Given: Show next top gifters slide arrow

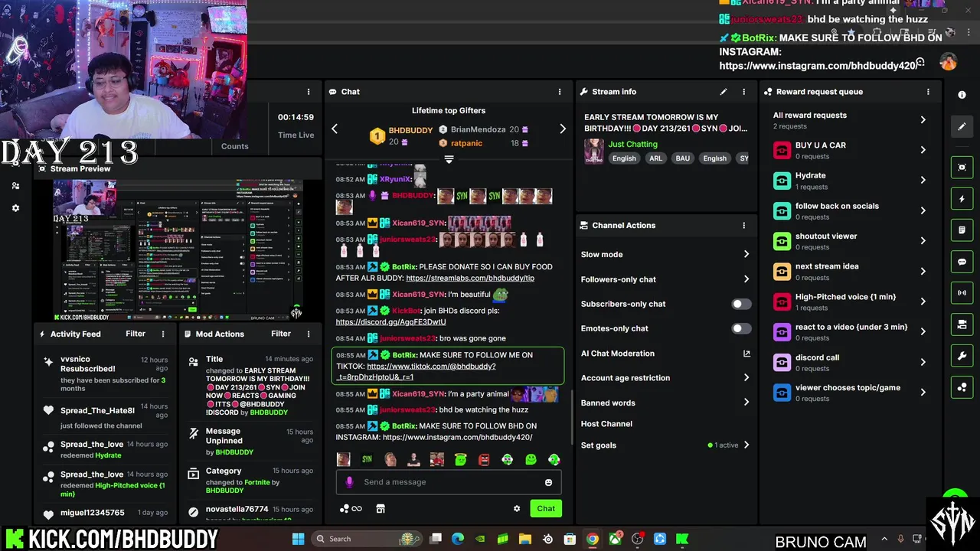Looking at the screenshot, I should tap(563, 129).
